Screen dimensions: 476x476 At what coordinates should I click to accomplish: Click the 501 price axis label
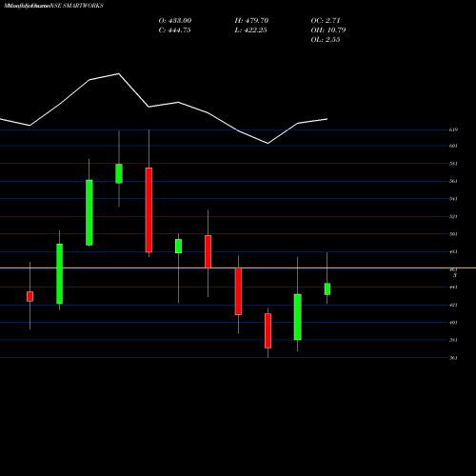click(x=453, y=234)
